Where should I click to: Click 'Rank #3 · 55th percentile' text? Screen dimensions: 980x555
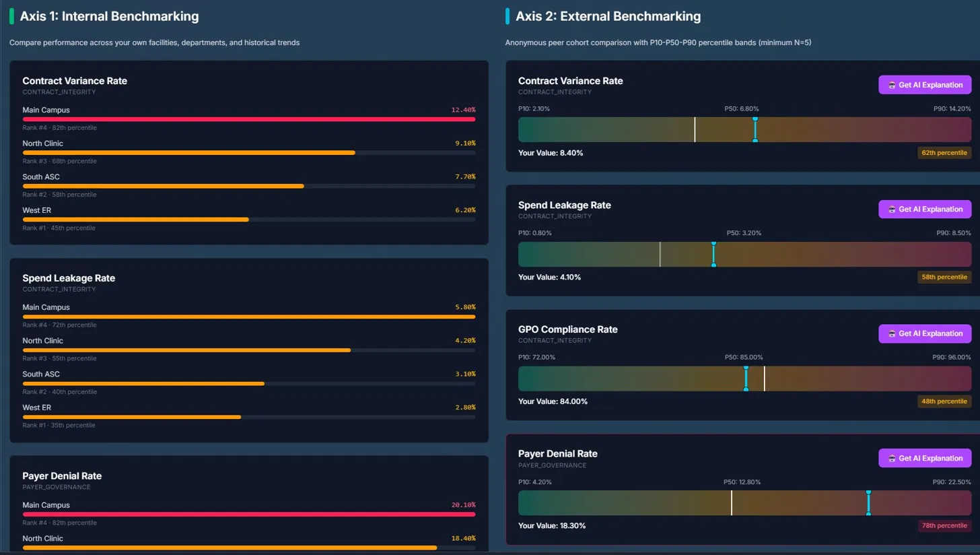pyautogui.click(x=59, y=358)
